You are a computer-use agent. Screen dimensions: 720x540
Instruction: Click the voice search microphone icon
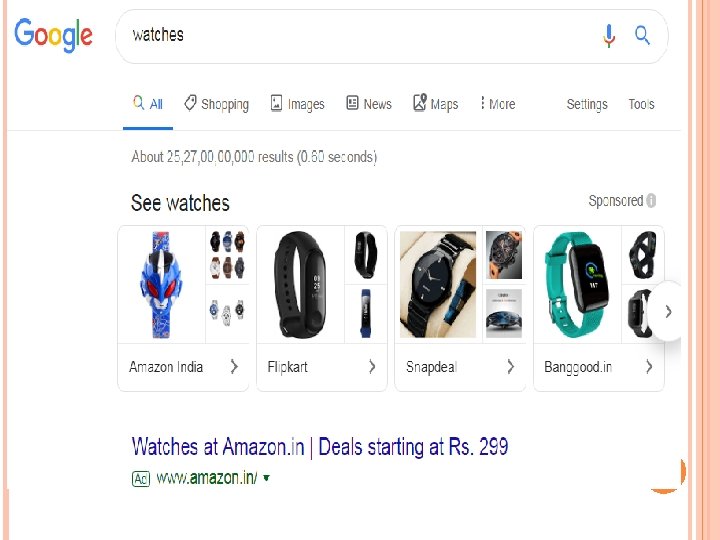click(x=609, y=36)
